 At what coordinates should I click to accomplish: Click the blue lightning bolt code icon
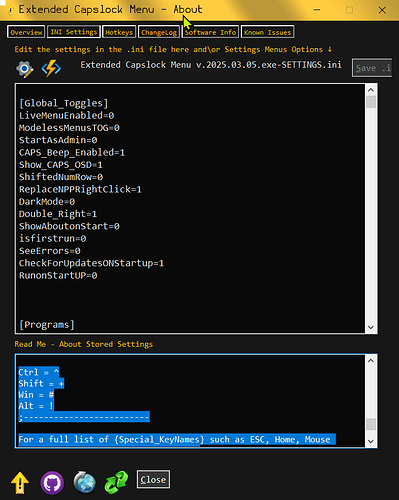[x=51, y=69]
